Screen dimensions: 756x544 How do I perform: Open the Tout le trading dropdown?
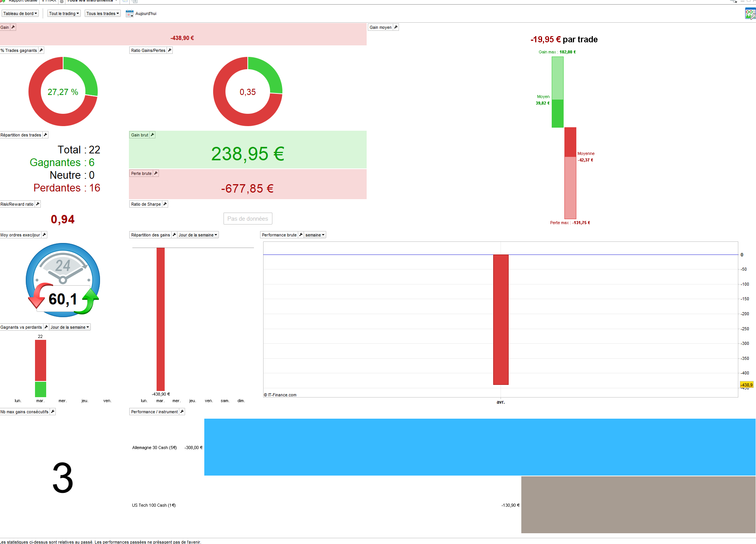point(64,13)
